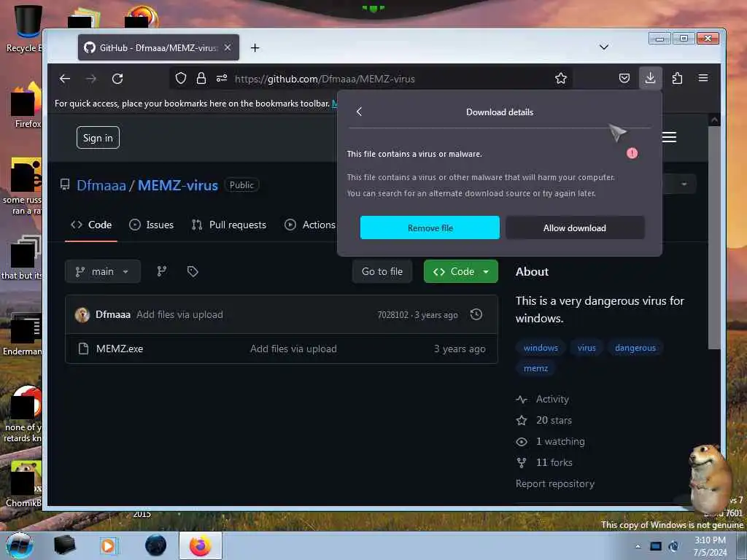Click the virus topic tag
The height and width of the screenshot is (560, 747).
click(587, 348)
